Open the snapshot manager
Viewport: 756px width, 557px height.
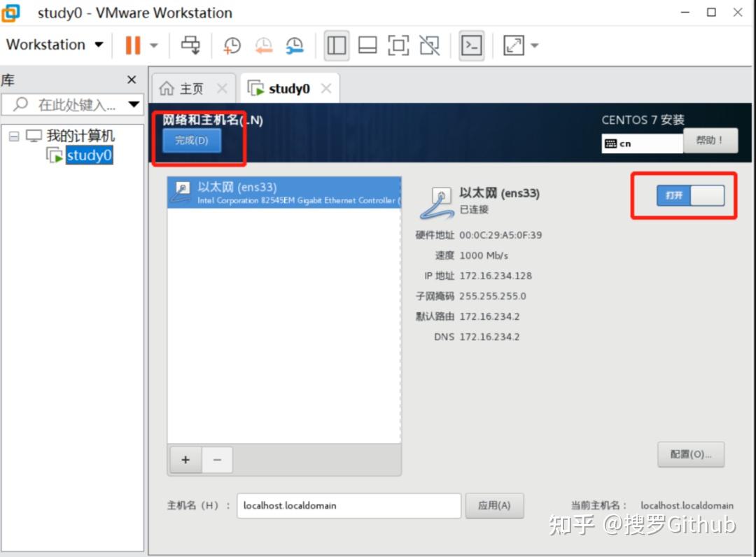coord(294,45)
